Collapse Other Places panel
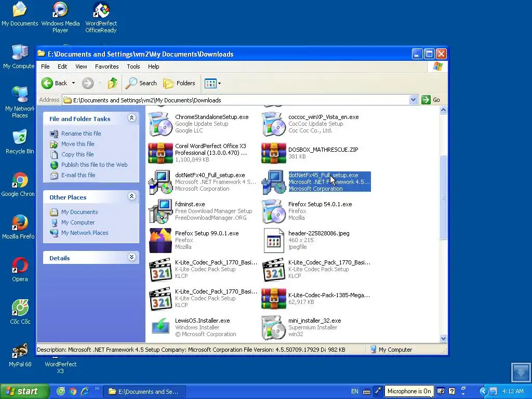The image size is (532, 399). coord(131,196)
